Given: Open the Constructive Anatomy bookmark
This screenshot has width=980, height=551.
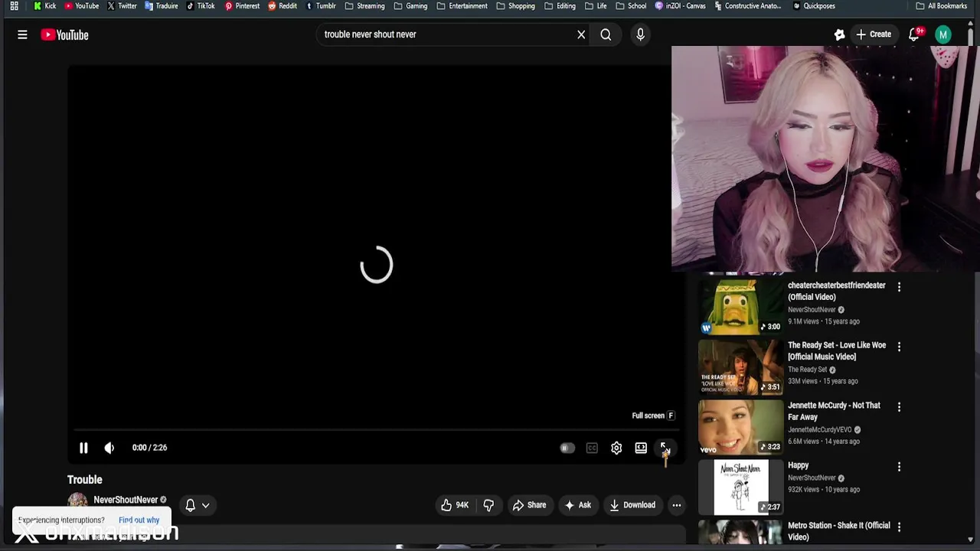Looking at the screenshot, I should click(x=747, y=6).
